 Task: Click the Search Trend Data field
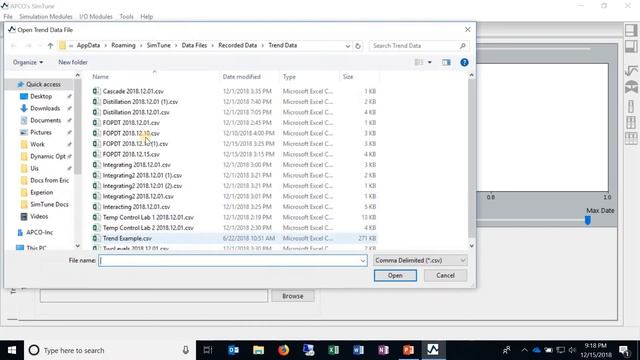coord(418,46)
